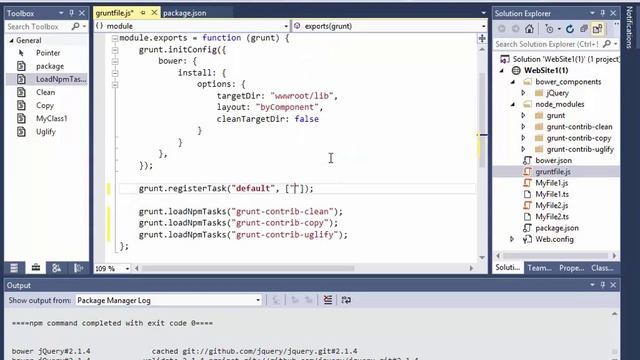
Task: Pin the gruntfile.js tab
Action: click(x=143, y=13)
